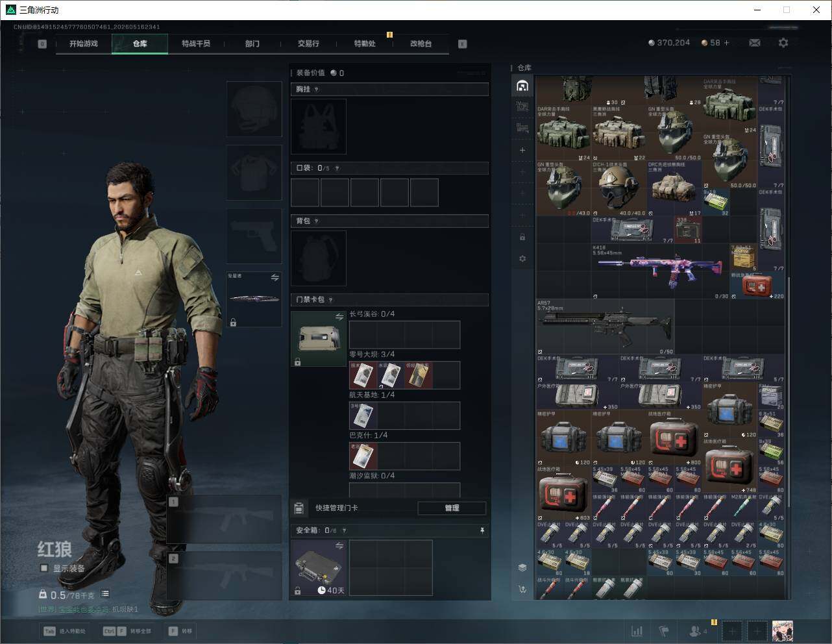Click the empty chest rig slot
Image resolution: width=832 pixels, height=644 pixels.
click(319, 127)
